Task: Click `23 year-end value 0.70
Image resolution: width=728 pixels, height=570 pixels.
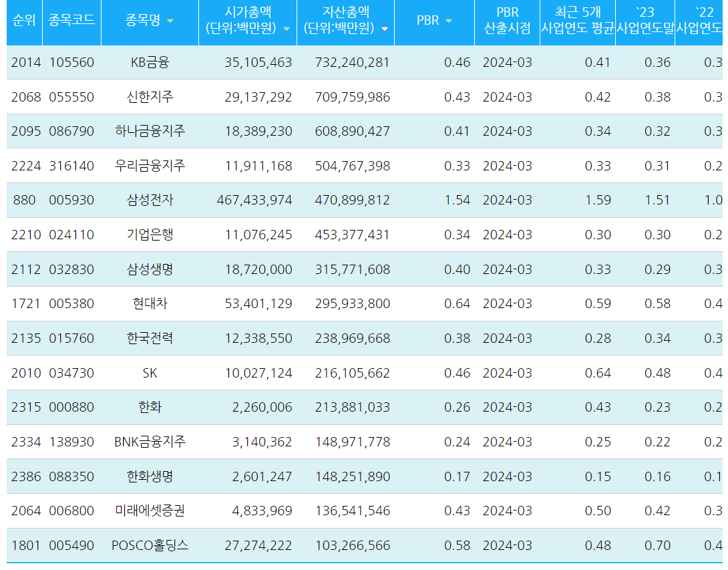Action: click(x=657, y=546)
